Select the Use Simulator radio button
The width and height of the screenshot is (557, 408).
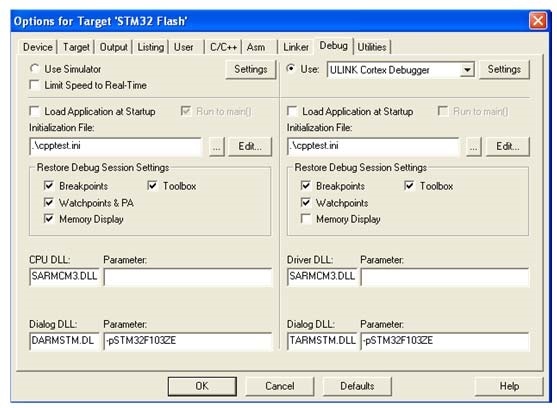(35, 68)
